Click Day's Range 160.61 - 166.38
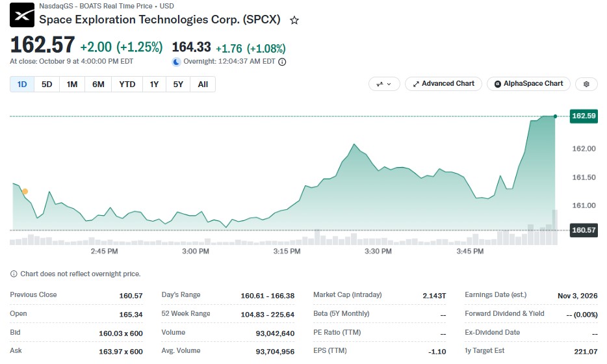The height and width of the screenshot is (364, 607). click(x=268, y=296)
